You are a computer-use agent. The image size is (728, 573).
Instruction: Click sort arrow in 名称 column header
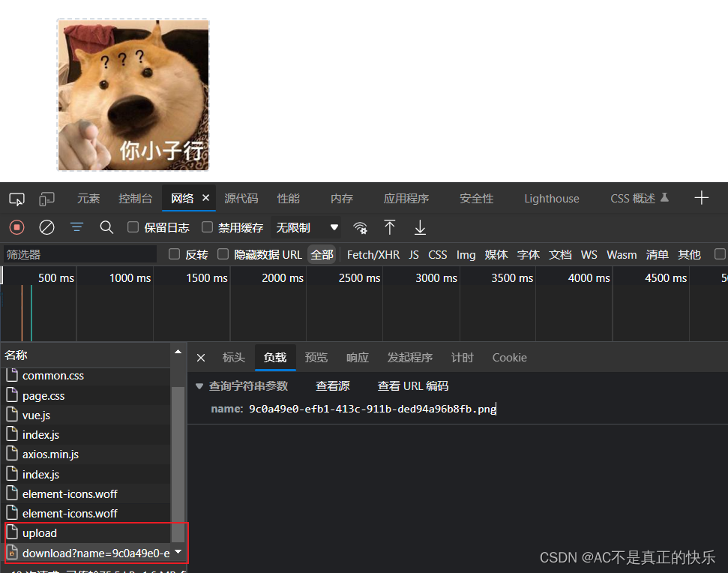coord(178,352)
